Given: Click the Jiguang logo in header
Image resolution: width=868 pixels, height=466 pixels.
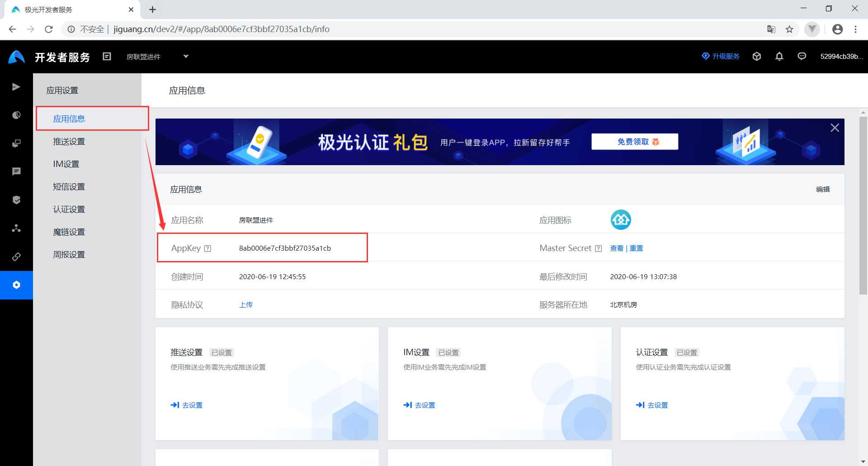Looking at the screenshot, I should (17, 57).
